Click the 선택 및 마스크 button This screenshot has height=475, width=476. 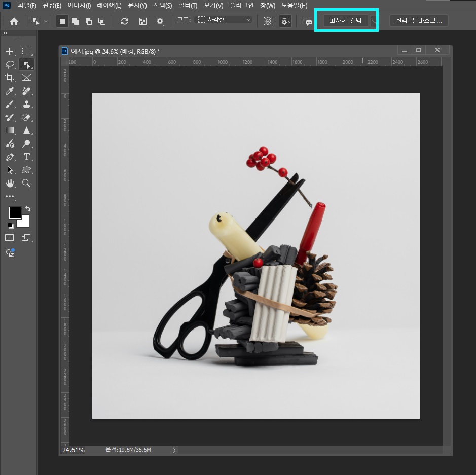click(419, 21)
